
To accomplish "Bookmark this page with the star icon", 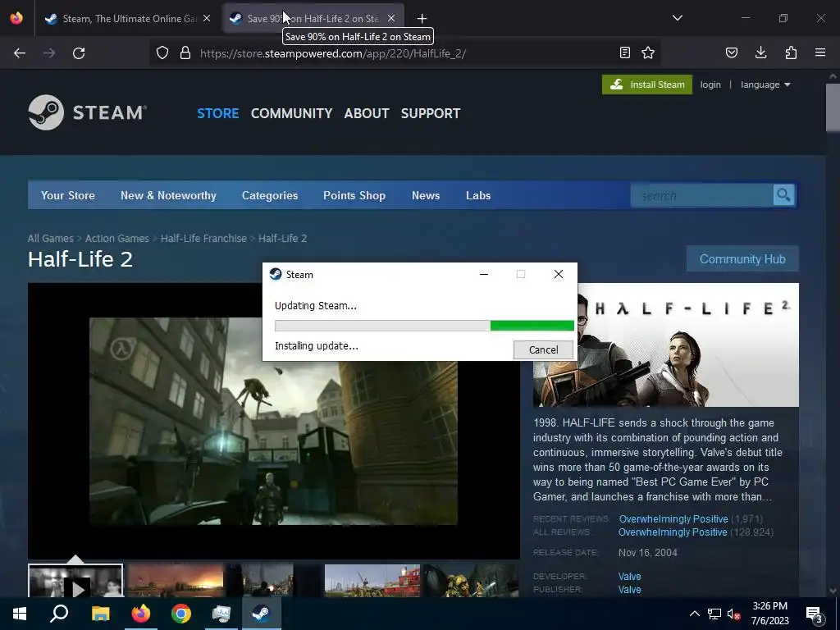I will click(x=648, y=52).
